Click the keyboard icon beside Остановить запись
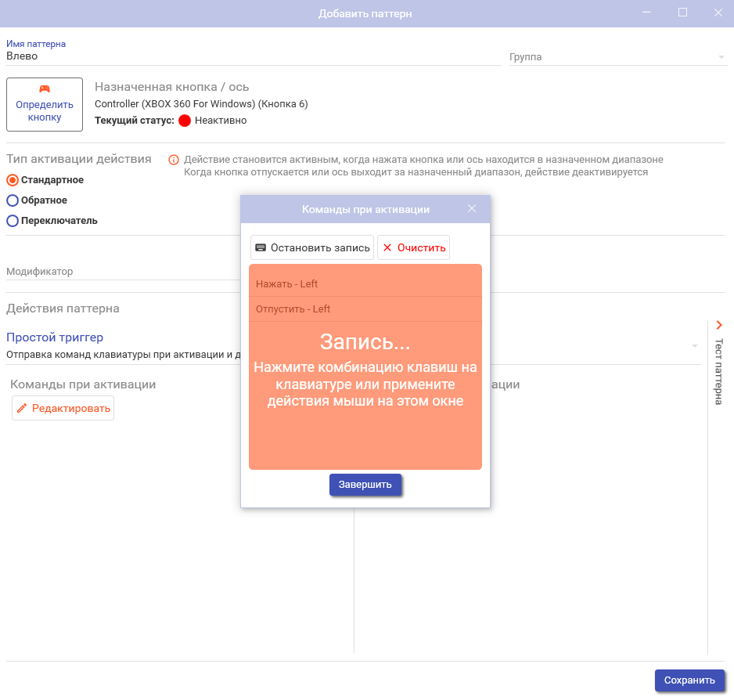The height and width of the screenshot is (700, 734). click(x=261, y=247)
